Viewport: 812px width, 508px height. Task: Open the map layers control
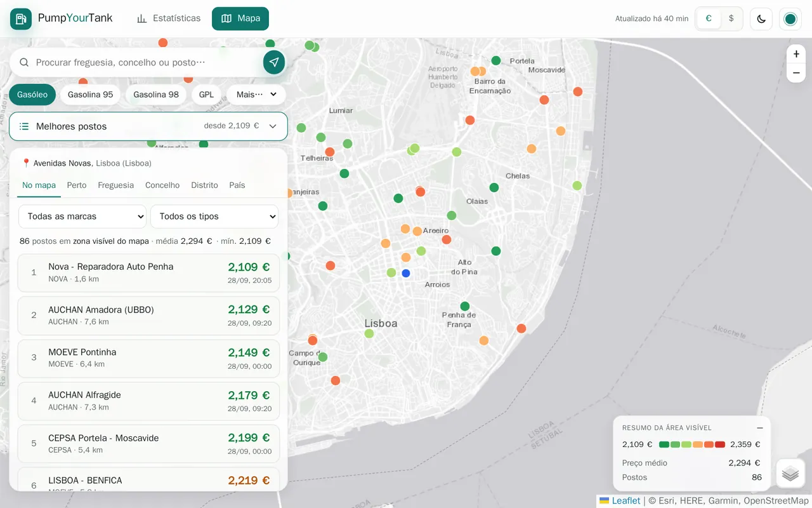point(790,474)
